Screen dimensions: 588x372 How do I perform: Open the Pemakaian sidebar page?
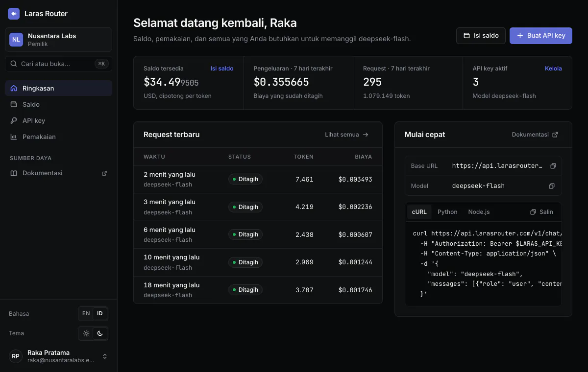[58, 137]
